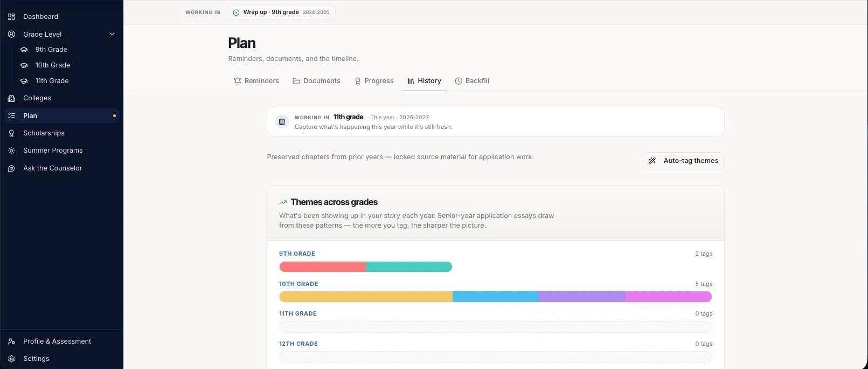
Task: Click the 9TH GRADE row label
Action: pyautogui.click(x=297, y=254)
